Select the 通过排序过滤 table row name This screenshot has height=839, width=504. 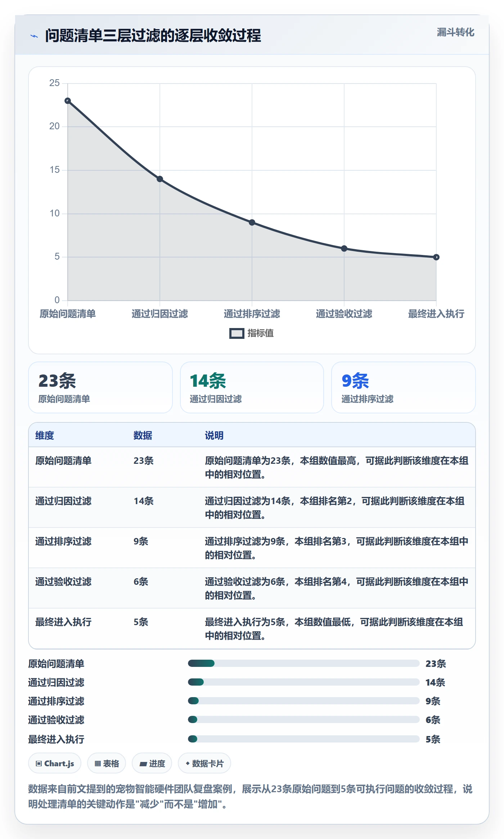point(63,541)
